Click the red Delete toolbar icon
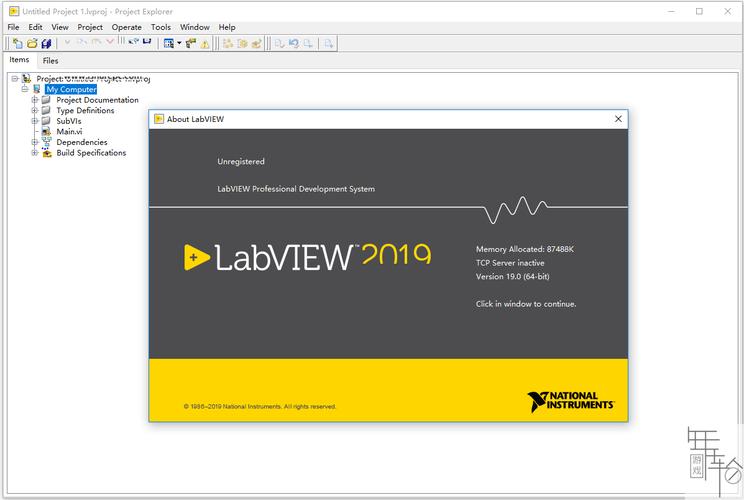 pyautogui.click(x=110, y=42)
